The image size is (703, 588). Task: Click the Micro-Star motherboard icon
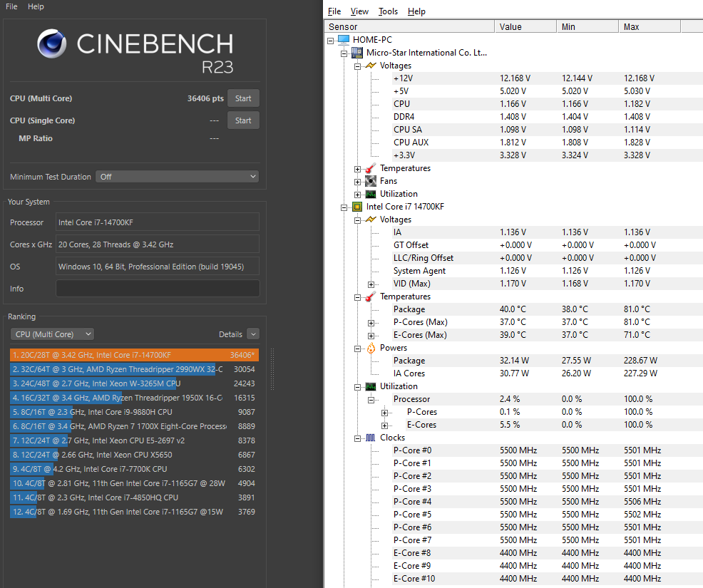(357, 53)
